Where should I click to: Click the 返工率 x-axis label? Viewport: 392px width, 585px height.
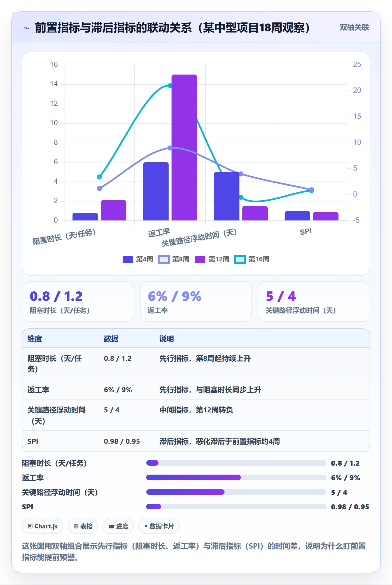(x=159, y=233)
